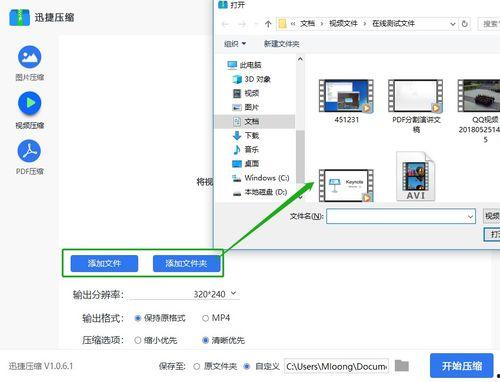The image size is (500, 382).
Task: Select 此电脑 in the navigation tree
Action: 244,65
